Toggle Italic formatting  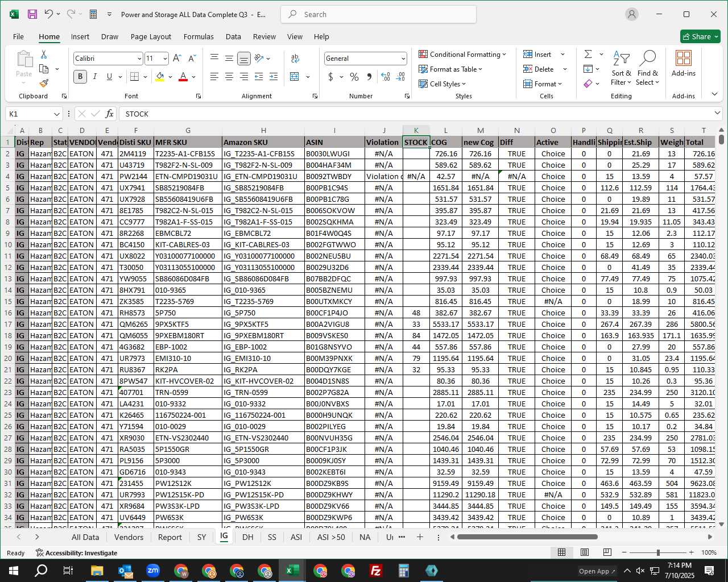pos(95,77)
